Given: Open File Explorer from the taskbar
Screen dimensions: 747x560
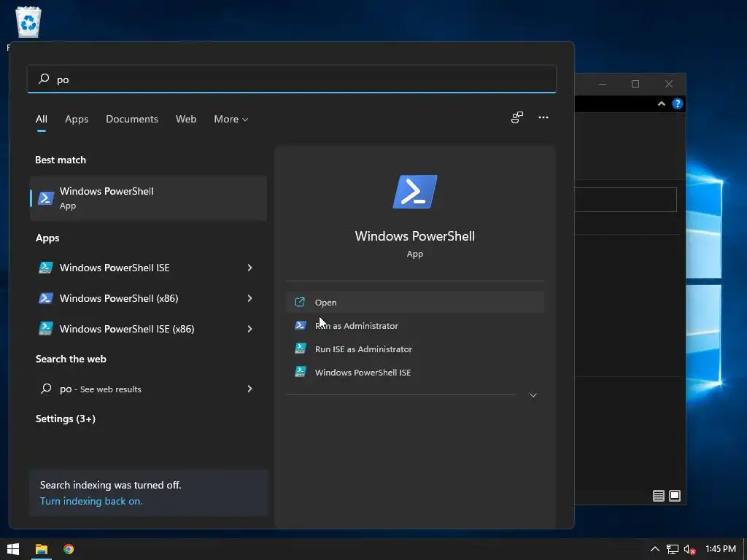Looking at the screenshot, I should pyautogui.click(x=42, y=549).
